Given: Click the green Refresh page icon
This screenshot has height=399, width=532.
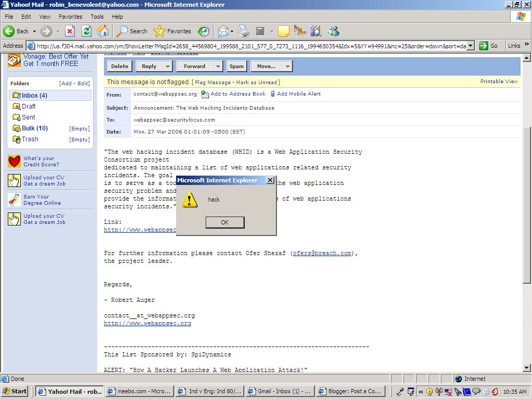Looking at the screenshot, I should pyautogui.click(x=87, y=31).
